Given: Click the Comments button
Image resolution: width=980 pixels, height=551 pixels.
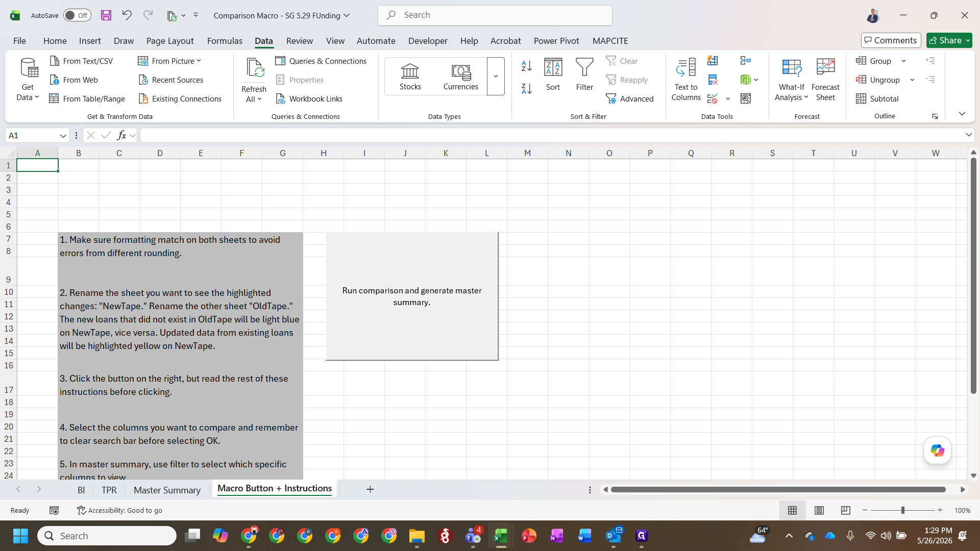Looking at the screenshot, I should click(891, 40).
